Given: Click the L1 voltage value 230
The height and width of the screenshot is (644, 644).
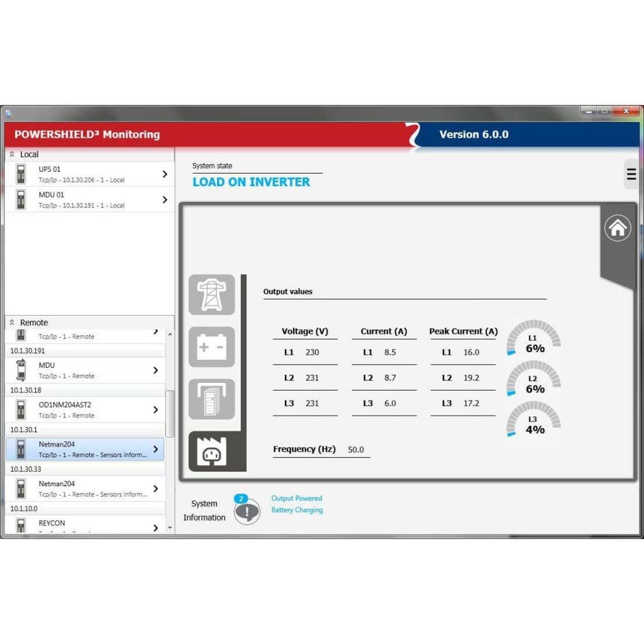Looking at the screenshot, I should coord(312,352).
